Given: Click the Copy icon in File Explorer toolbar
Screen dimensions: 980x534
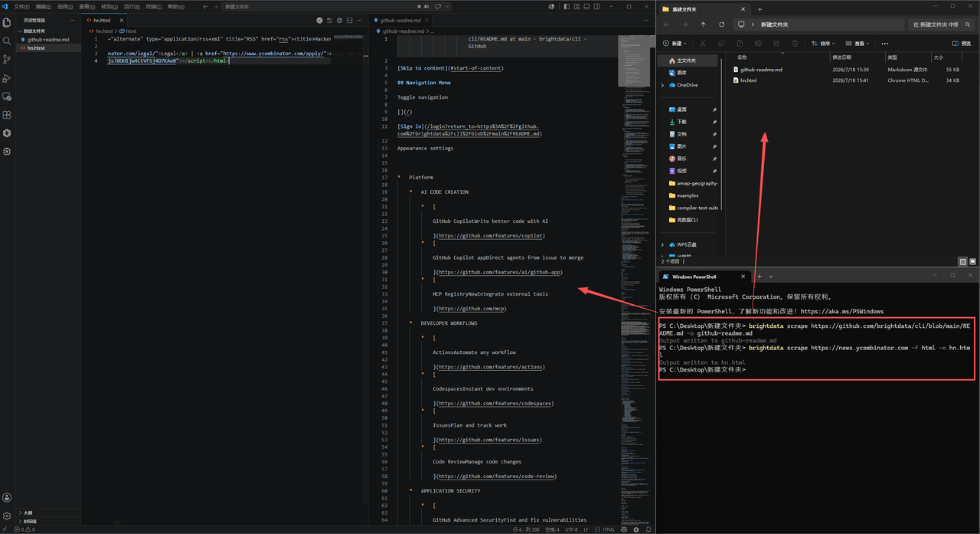Looking at the screenshot, I should tap(721, 44).
